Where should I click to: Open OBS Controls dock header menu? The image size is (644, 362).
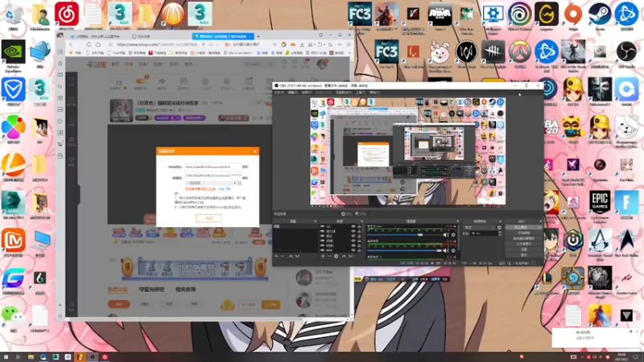tap(539, 222)
